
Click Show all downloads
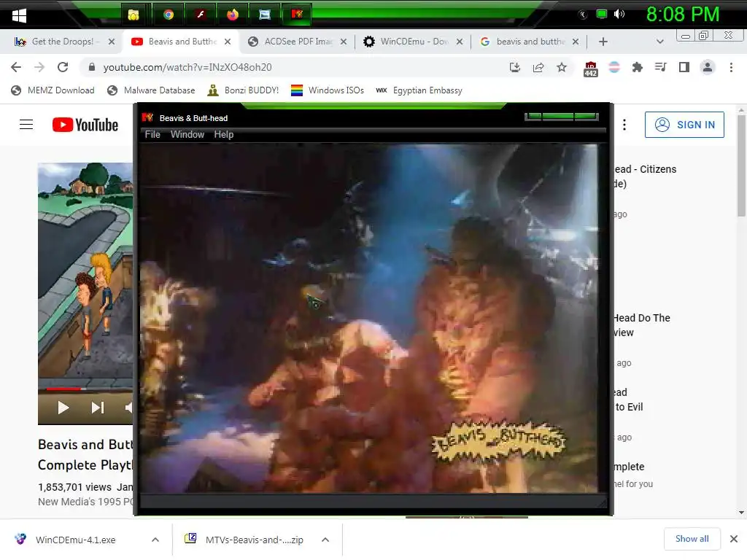[x=692, y=539]
